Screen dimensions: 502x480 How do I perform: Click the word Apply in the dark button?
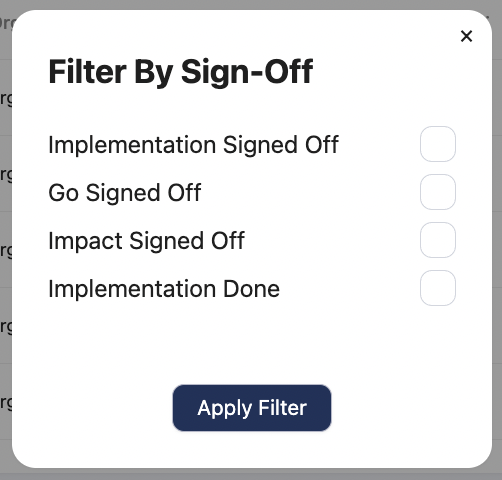[x=224, y=409]
